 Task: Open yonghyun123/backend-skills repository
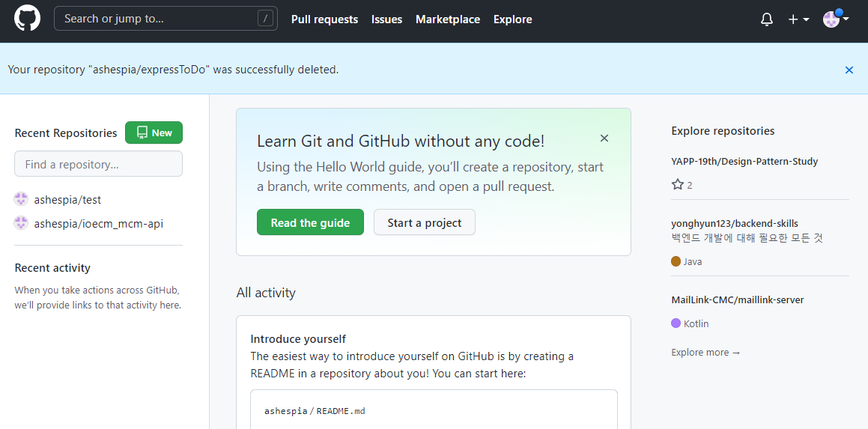click(x=735, y=224)
